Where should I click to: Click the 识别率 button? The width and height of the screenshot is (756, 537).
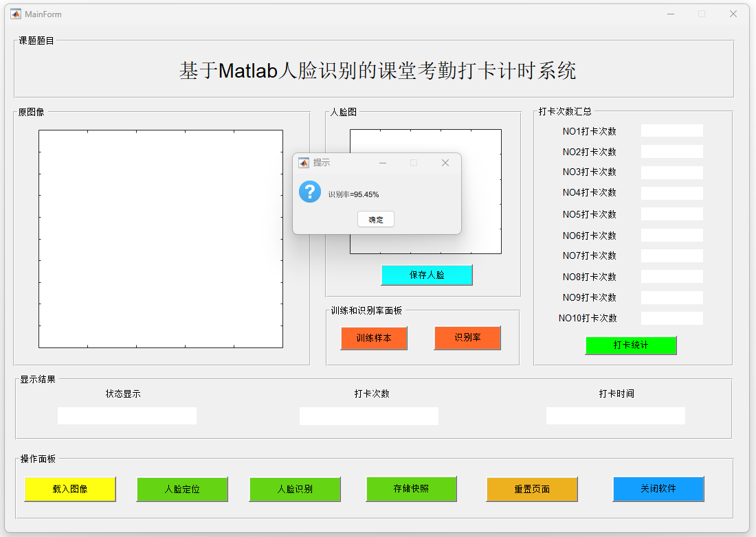(467, 338)
